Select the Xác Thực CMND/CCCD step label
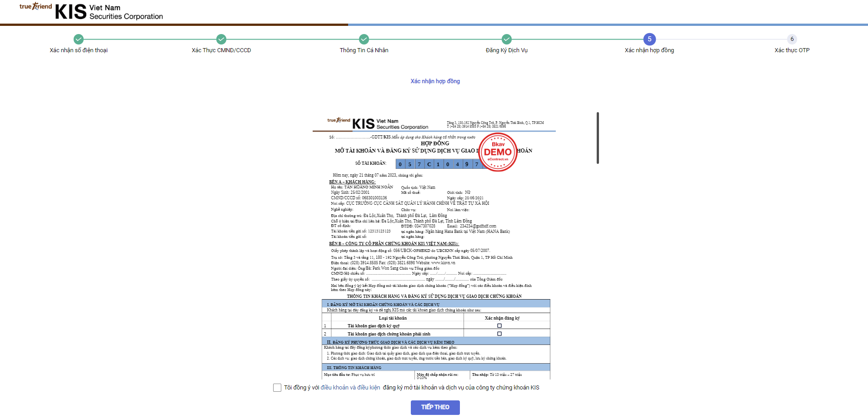The height and width of the screenshot is (419, 868). [221, 50]
